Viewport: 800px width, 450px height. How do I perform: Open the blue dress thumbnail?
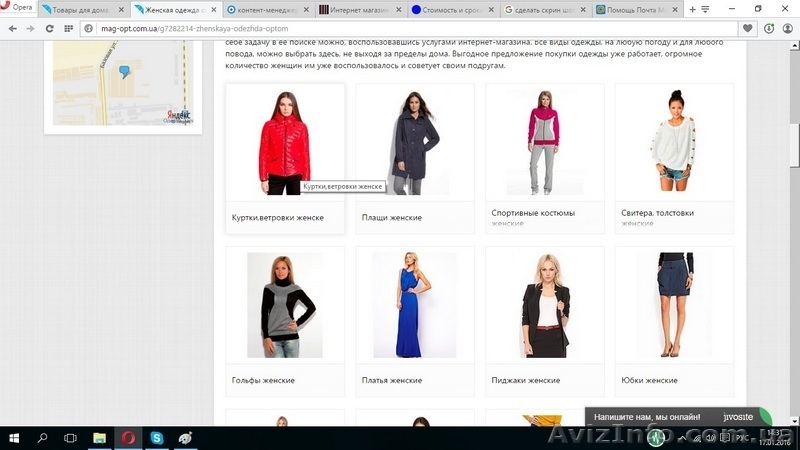[415, 305]
